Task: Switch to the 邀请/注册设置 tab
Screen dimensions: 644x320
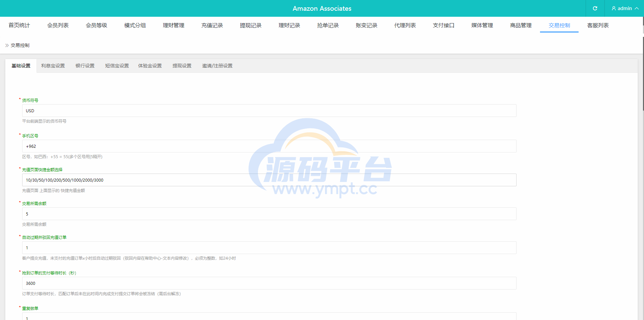Action: point(217,66)
